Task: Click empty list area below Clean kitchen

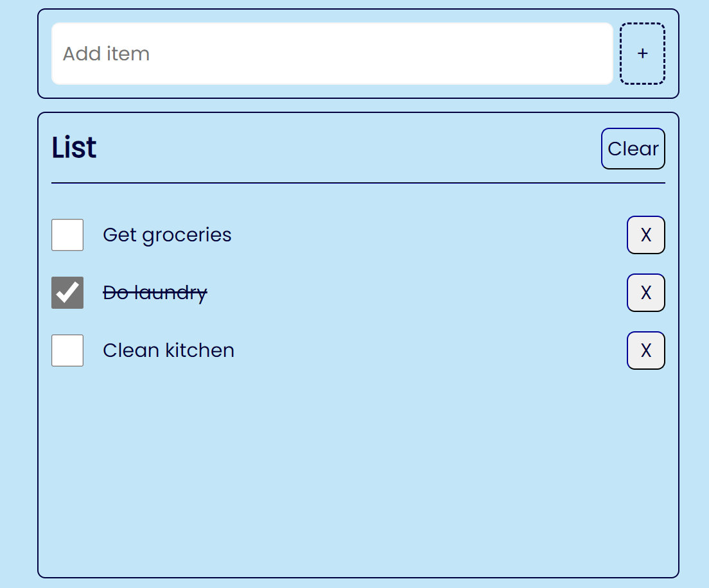Action: point(358,469)
